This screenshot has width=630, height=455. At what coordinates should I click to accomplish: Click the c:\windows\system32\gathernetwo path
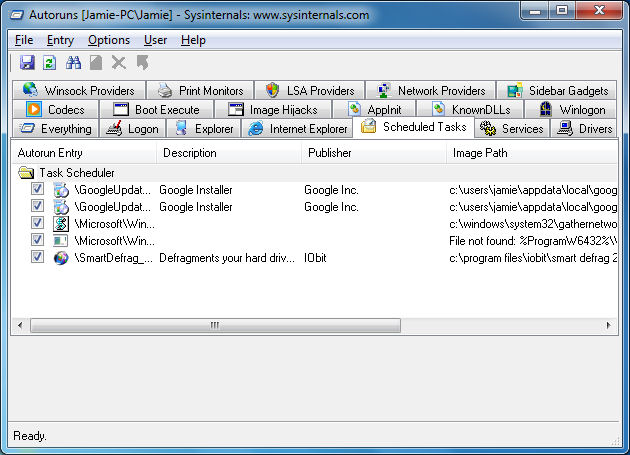click(x=533, y=224)
